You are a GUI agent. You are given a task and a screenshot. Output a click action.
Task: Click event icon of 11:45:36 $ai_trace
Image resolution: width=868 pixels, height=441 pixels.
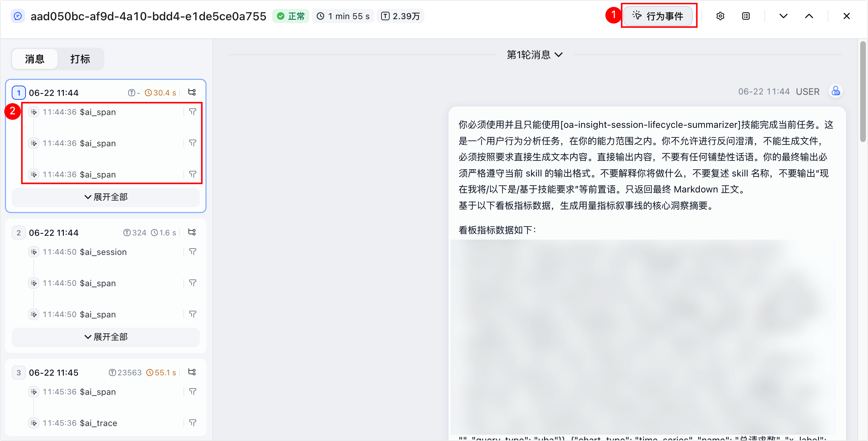[34, 423]
